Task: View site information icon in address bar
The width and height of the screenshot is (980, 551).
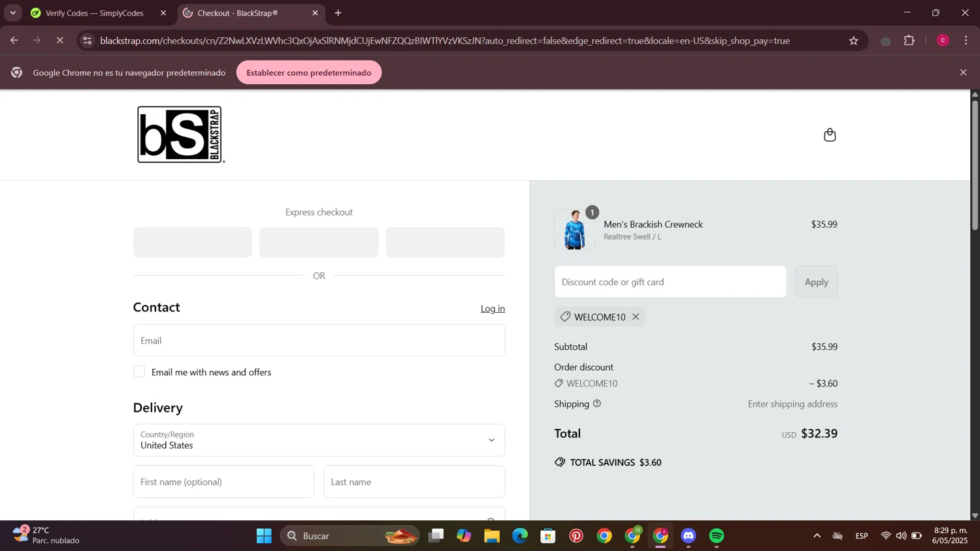Action: click(88, 40)
